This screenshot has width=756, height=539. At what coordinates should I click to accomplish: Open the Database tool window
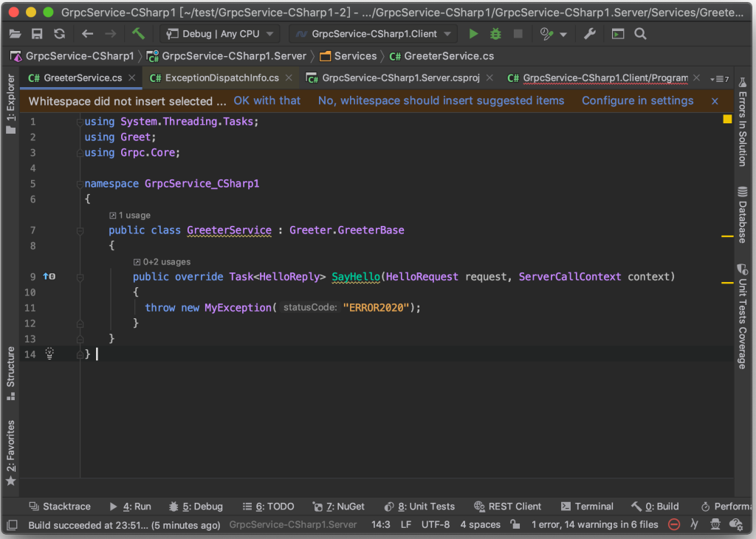point(742,215)
